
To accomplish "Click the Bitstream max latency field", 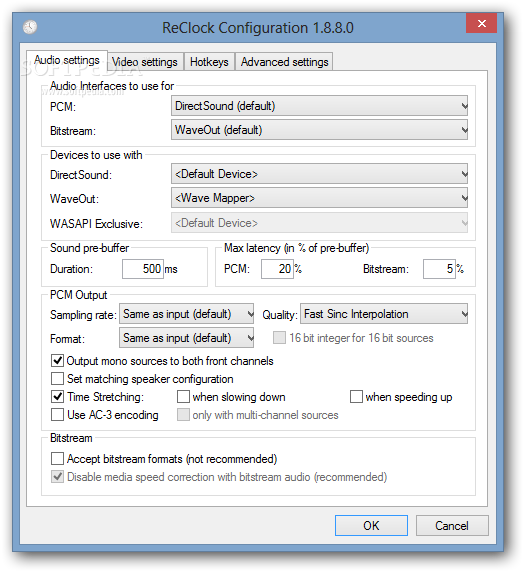I will click(x=439, y=269).
